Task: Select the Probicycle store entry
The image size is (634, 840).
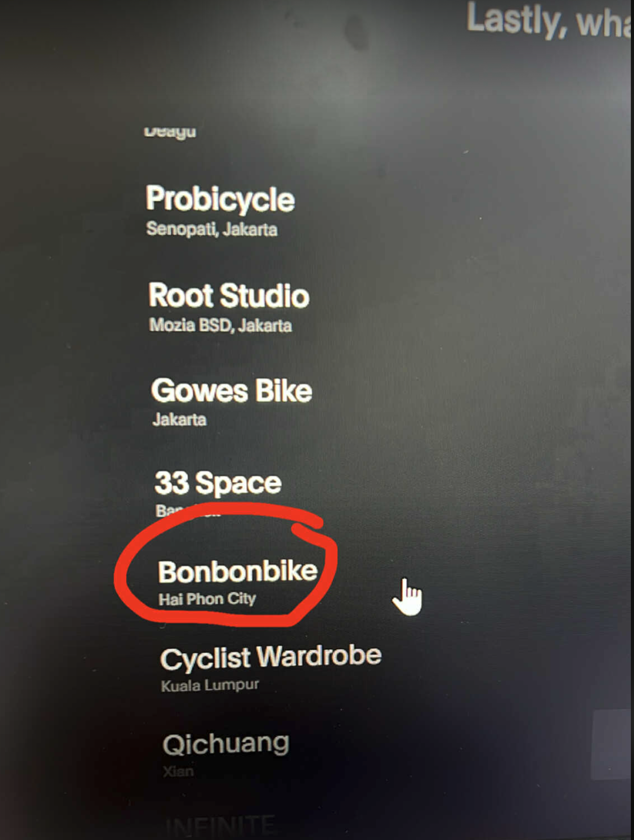Action: pos(220,200)
